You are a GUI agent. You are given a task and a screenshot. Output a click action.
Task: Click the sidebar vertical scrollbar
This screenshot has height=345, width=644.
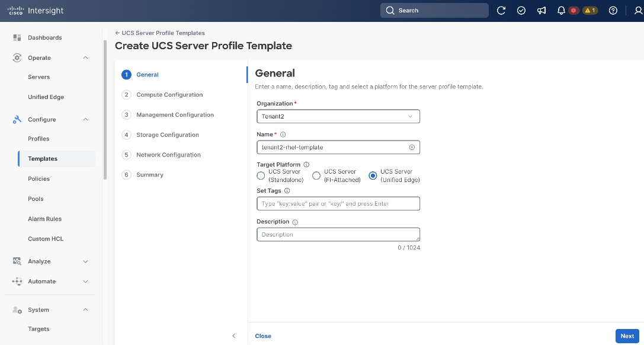tap(105, 110)
